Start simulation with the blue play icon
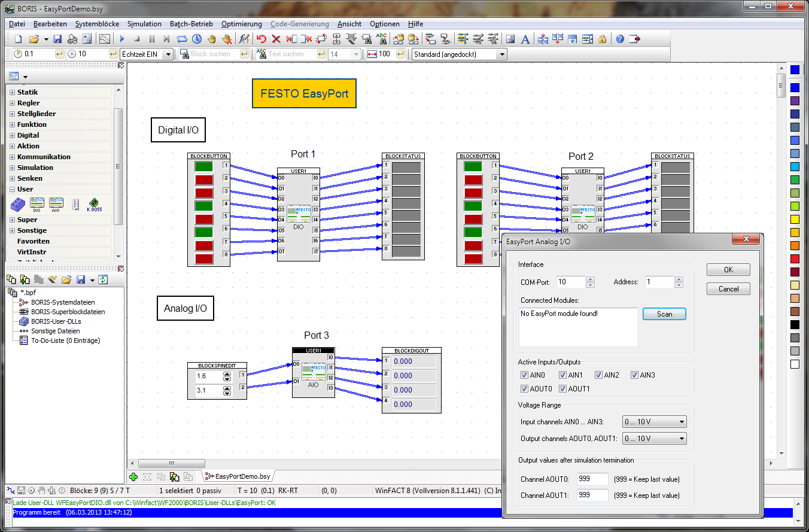Image resolution: width=809 pixels, height=532 pixels. pyautogui.click(x=121, y=39)
